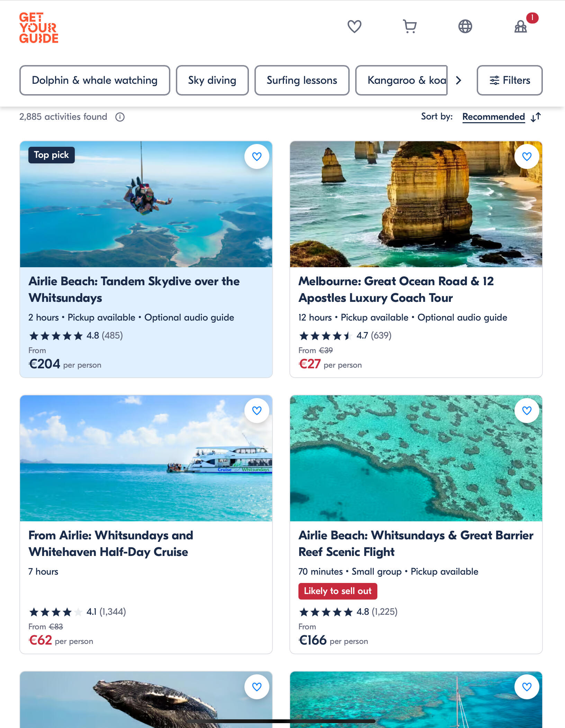Save the whale activity with heart button
The height and width of the screenshot is (728, 565).
click(x=257, y=687)
